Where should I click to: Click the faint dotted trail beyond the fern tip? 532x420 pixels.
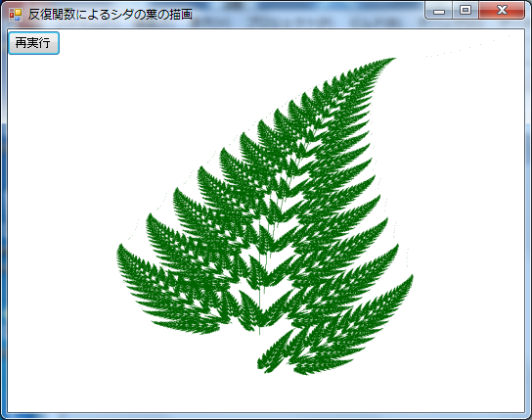coord(468,47)
